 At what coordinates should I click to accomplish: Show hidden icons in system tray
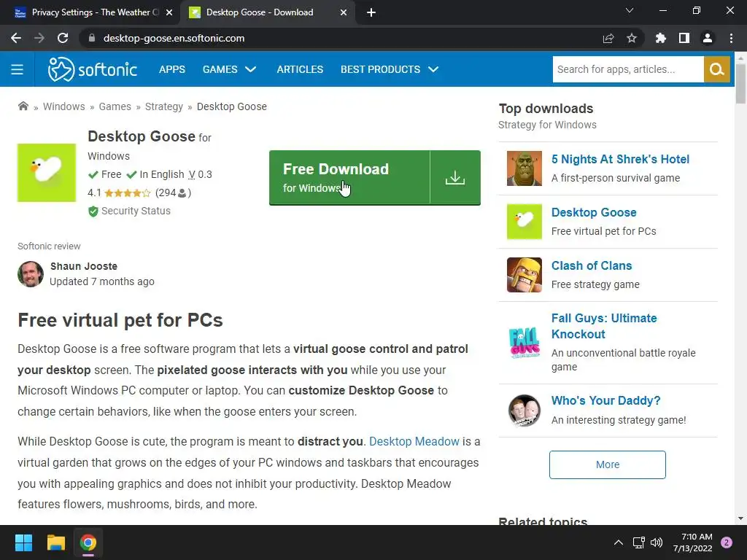pos(619,542)
